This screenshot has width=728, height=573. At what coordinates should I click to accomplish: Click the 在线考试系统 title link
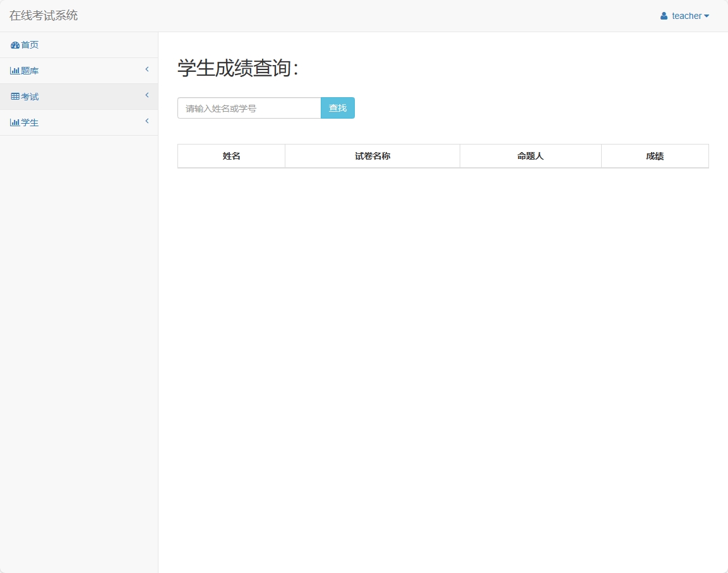pyautogui.click(x=44, y=15)
